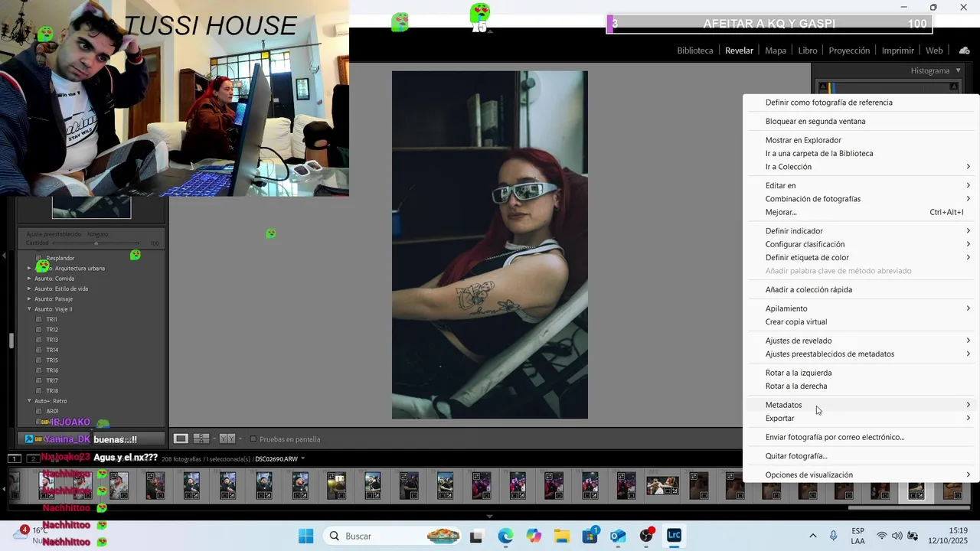Click the Lightroom Classic taskbar icon
The height and width of the screenshot is (551, 980).
click(x=674, y=536)
